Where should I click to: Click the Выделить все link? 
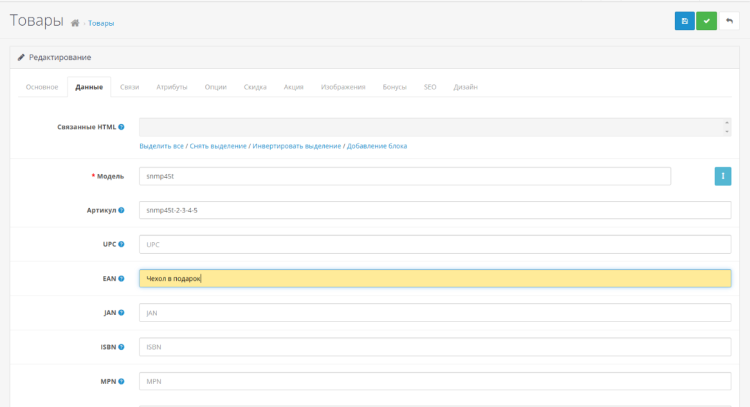(161, 146)
